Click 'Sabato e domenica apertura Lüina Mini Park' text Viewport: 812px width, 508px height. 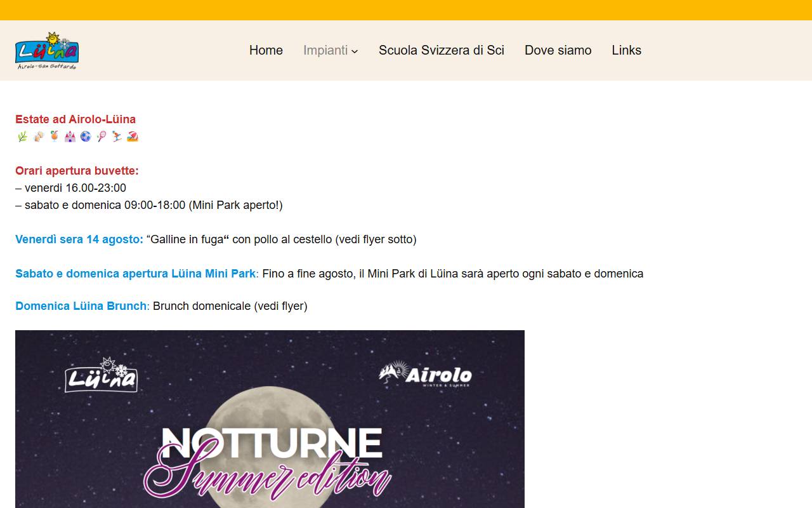[x=135, y=274]
